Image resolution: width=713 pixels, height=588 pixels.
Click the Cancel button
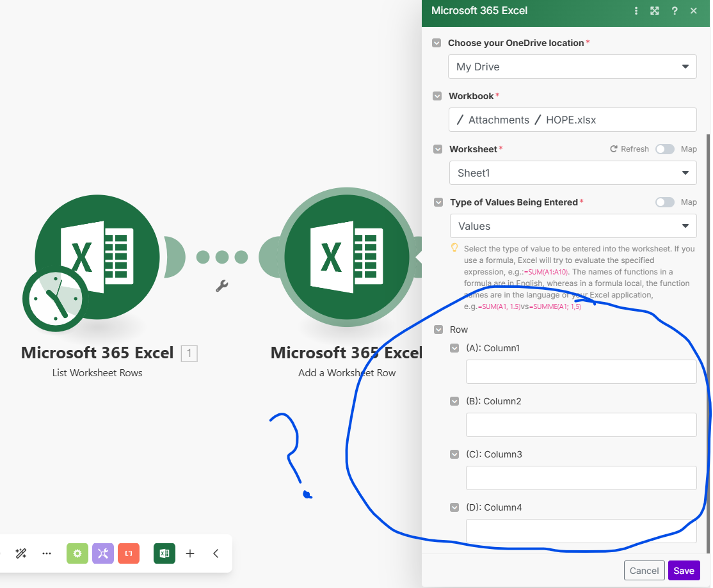pos(644,571)
